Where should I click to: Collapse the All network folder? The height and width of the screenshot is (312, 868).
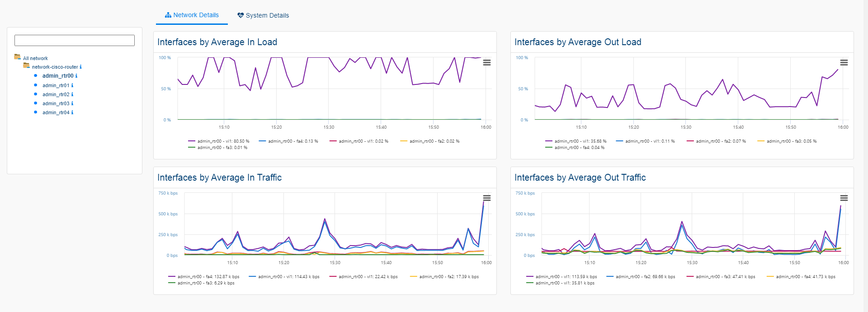coord(17,57)
